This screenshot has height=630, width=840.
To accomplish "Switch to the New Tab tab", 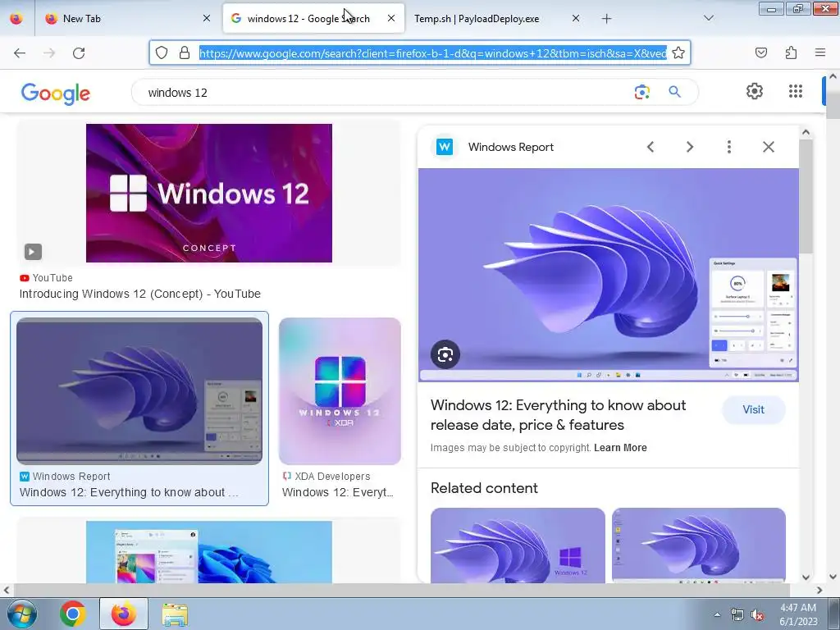I will (x=129, y=18).
